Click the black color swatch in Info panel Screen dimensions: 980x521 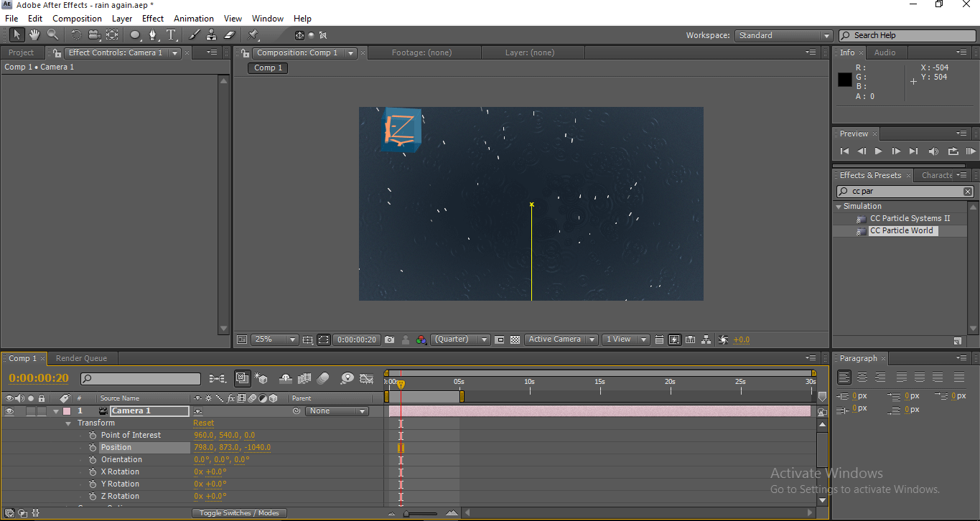click(x=845, y=80)
